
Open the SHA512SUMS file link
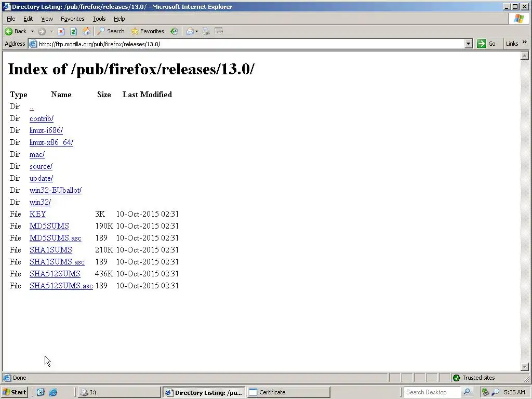[55, 274]
